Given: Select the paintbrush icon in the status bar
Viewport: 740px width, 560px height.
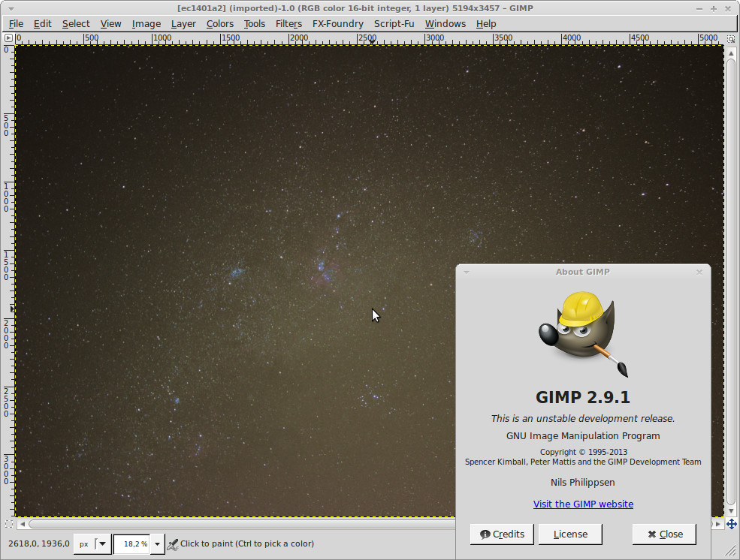Looking at the screenshot, I should [x=172, y=543].
